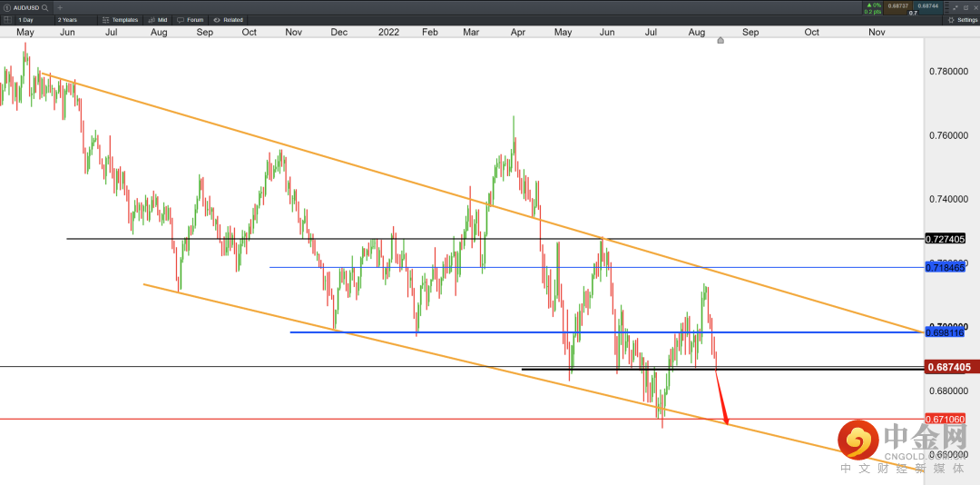Toggle the Mid price mode

[x=158, y=20]
